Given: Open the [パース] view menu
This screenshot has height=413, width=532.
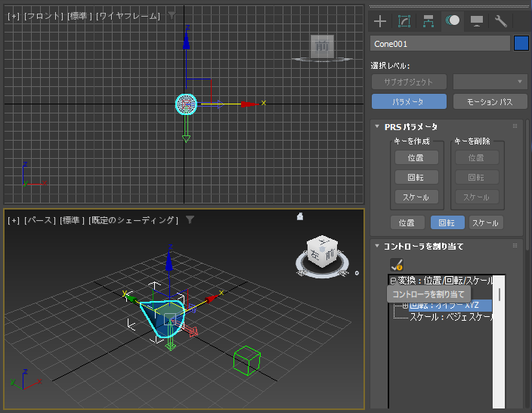Looking at the screenshot, I should pos(40,220).
